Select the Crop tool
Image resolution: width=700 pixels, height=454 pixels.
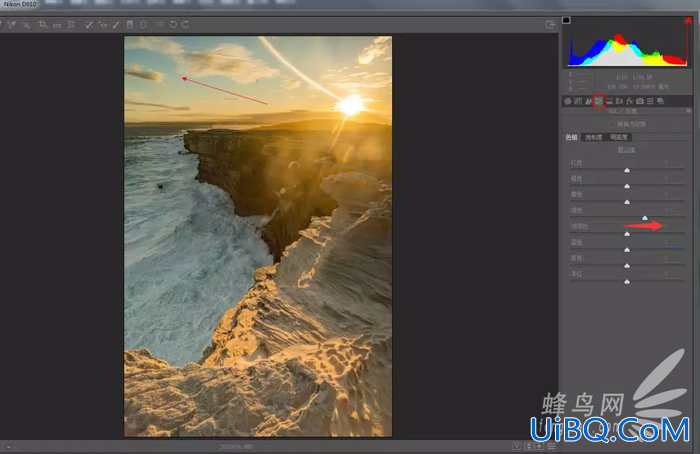[x=43, y=25]
